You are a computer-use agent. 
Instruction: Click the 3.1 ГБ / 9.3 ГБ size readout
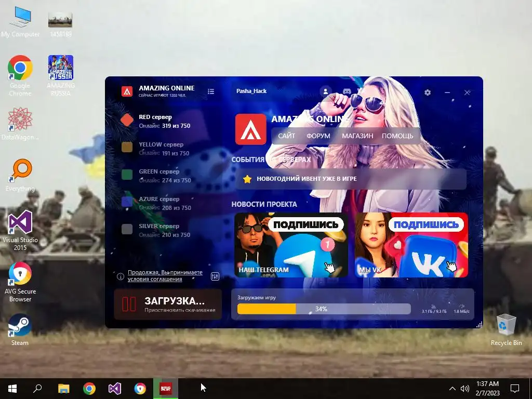click(434, 311)
